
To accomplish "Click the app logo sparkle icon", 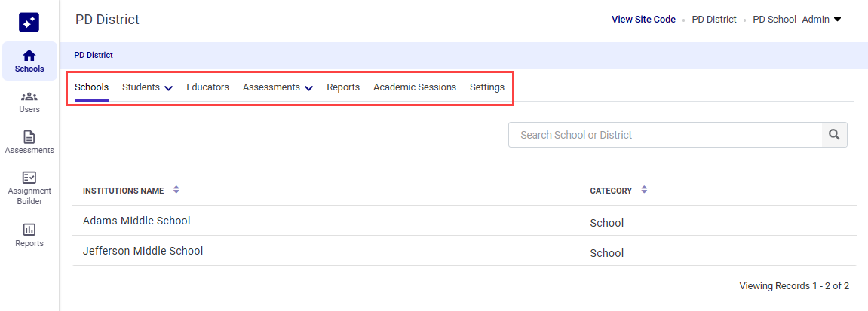I will click(x=29, y=22).
